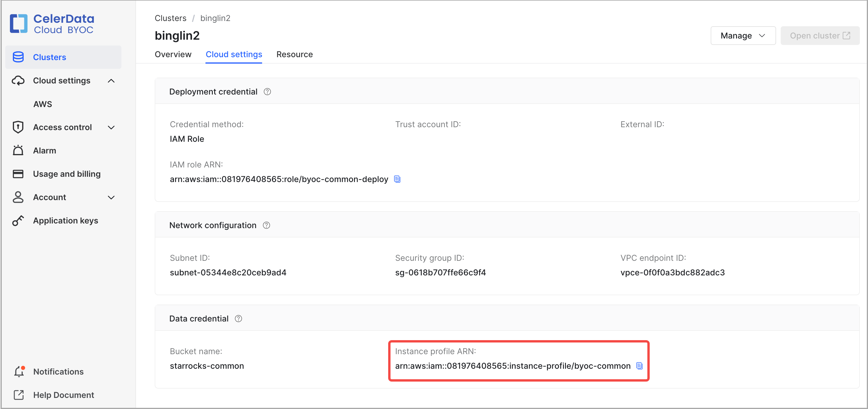This screenshot has width=868, height=409.
Task: Click the Data credential help icon
Action: click(x=238, y=318)
